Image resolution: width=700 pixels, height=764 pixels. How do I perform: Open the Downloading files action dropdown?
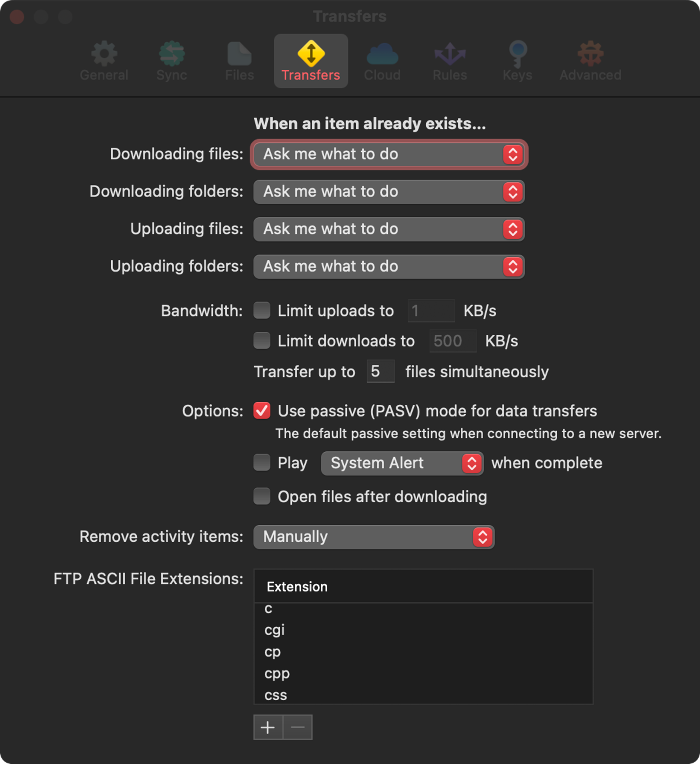[389, 154]
